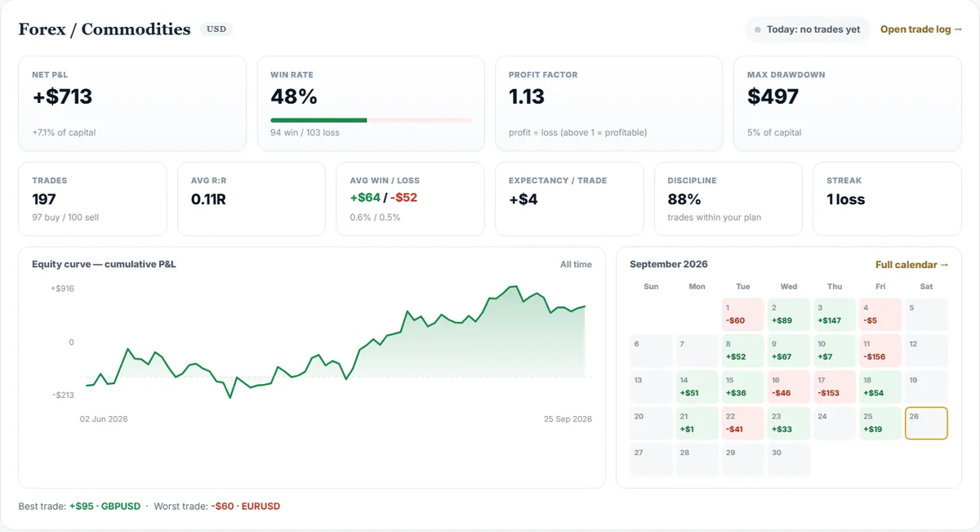This screenshot has height=532, width=980.
Task: Click the Trades card showing 197
Action: point(92,199)
